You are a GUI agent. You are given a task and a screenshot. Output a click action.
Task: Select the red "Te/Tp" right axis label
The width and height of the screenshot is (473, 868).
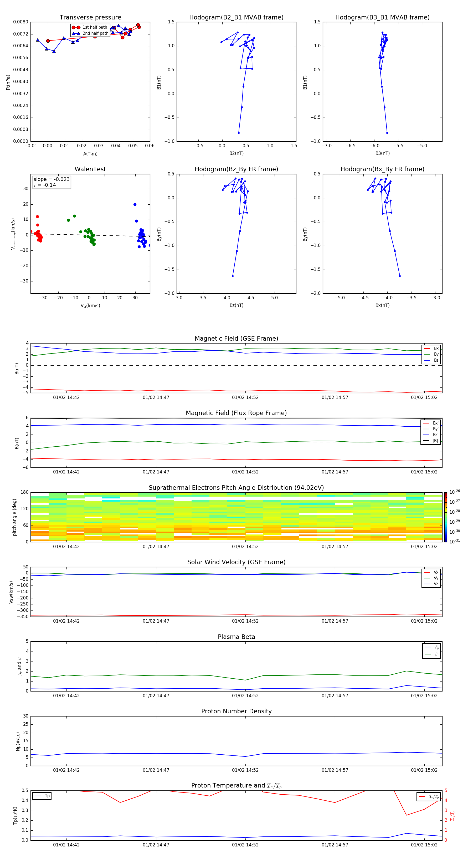click(453, 816)
